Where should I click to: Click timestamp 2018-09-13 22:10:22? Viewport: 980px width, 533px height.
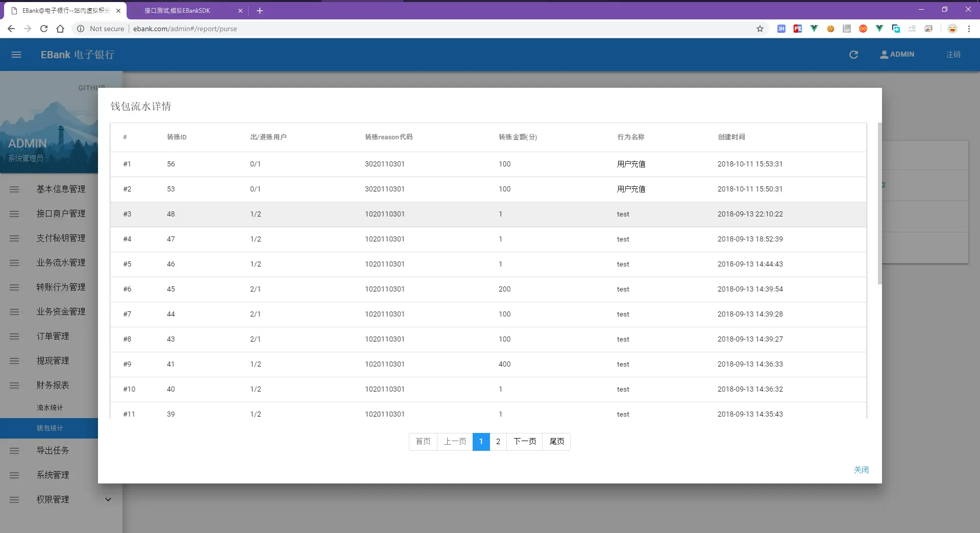[750, 214]
